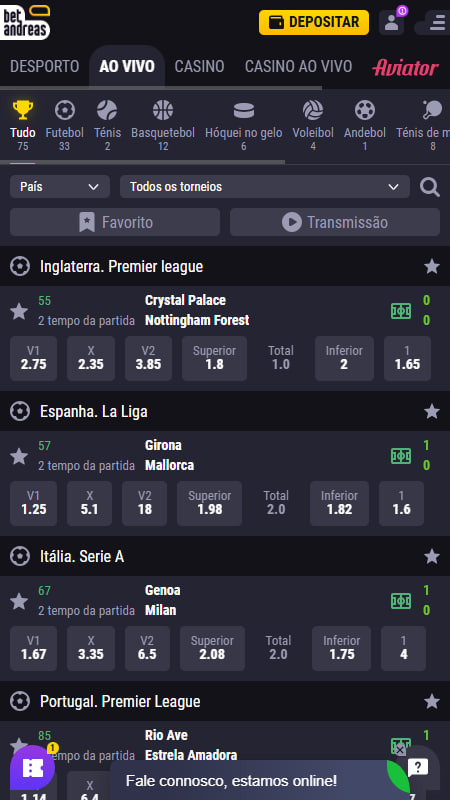Star the Espanha La Liga tournament

432,411
